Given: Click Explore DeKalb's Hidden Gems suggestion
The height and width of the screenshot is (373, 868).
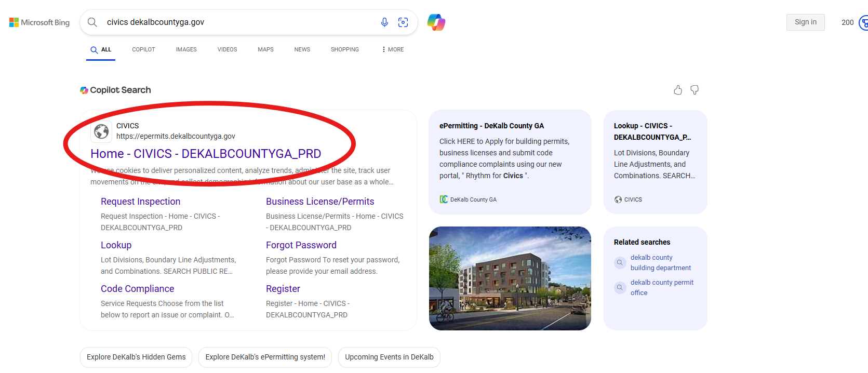Looking at the screenshot, I should [x=136, y=357].
